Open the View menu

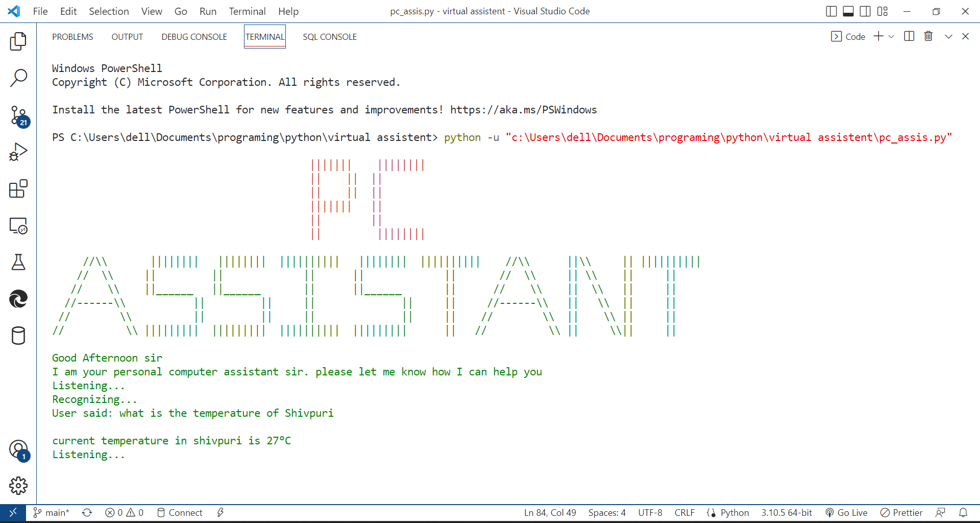(152, 11)
